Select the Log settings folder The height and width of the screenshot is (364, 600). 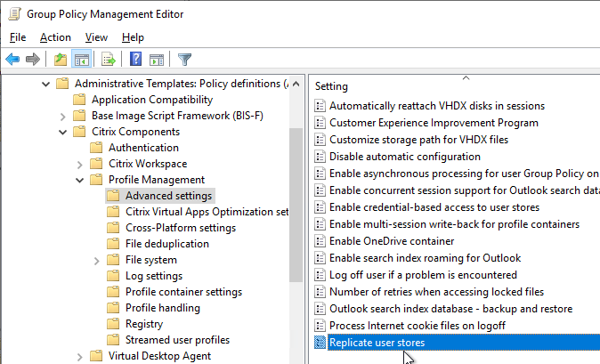click(154, 276)
